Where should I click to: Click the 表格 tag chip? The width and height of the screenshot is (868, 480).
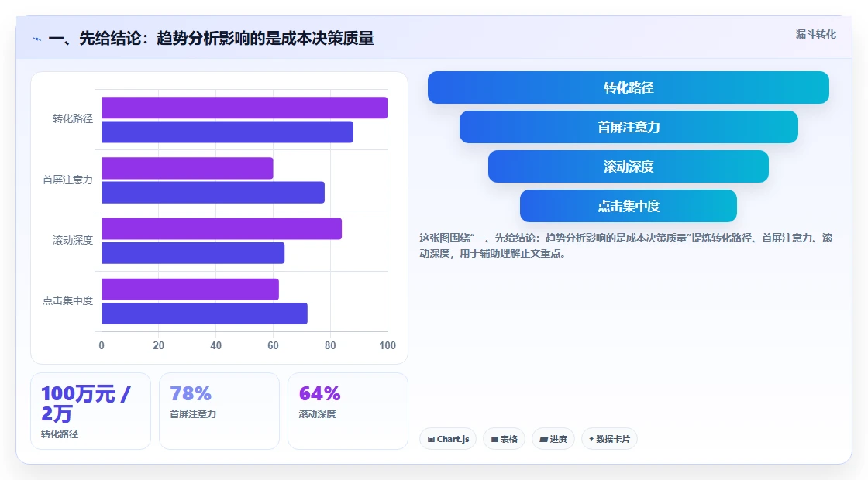(x=504, y=439)
